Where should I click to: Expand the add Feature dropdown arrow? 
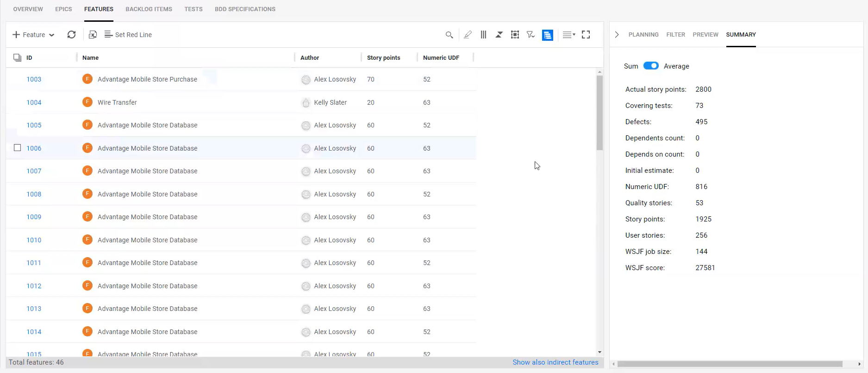click(52, 35)
